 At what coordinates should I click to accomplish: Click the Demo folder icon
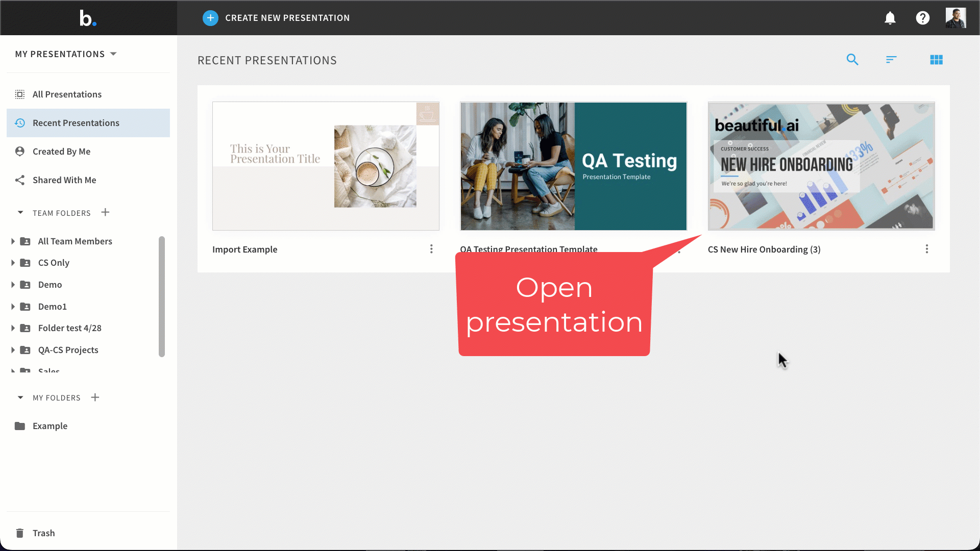point(25,285)
